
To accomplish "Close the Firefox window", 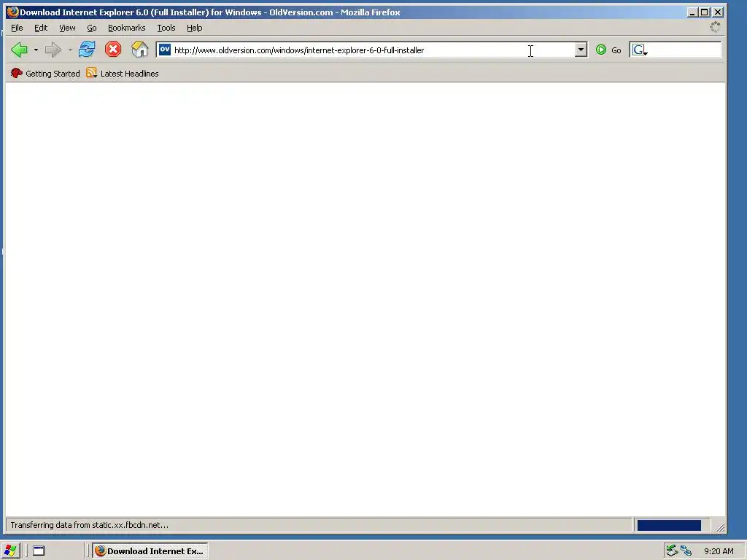I will click(718, 12).
